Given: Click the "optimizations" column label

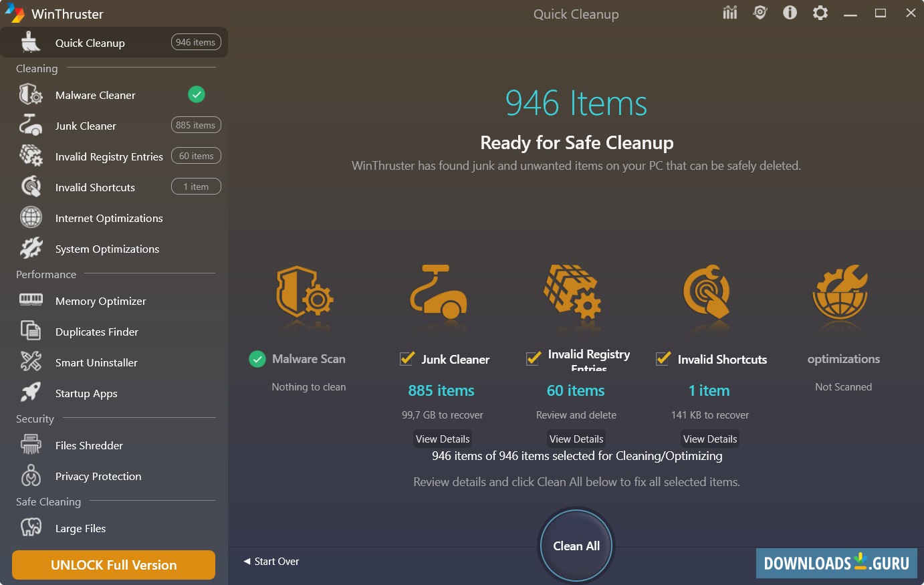Looking at the screenshot, I should tap(844, 359).
